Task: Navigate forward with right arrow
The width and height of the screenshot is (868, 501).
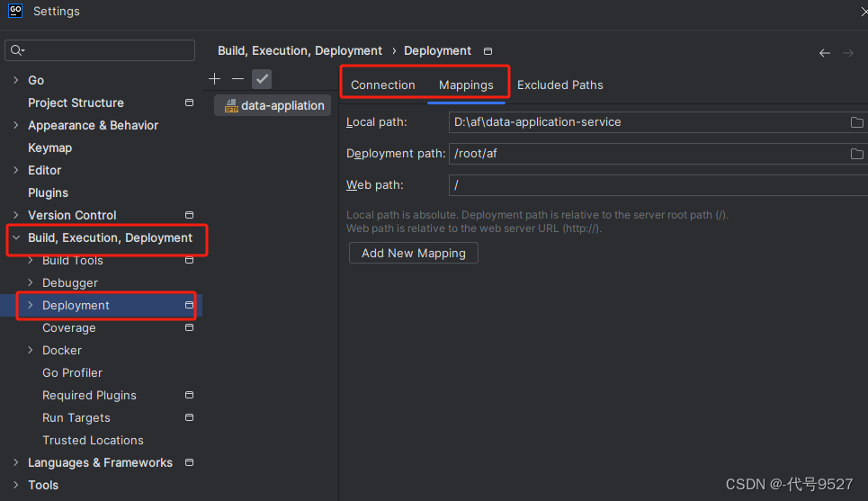Action: tap(848, 53)
